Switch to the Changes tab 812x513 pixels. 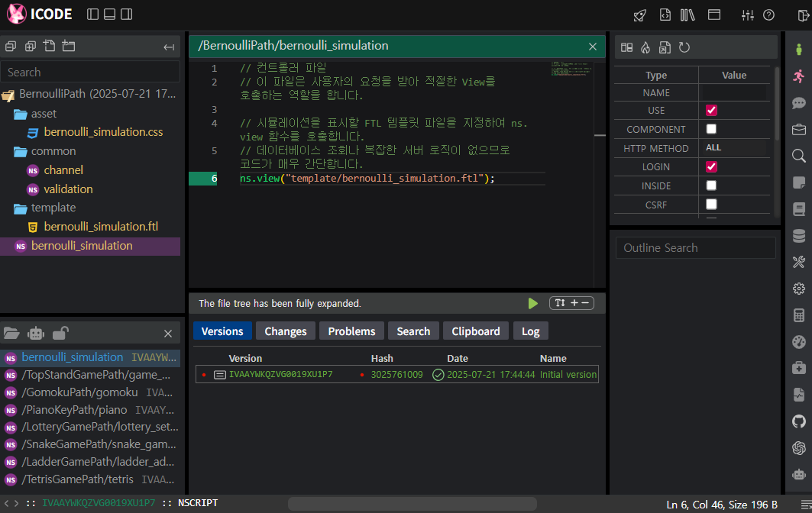click(x=286, y=331)
